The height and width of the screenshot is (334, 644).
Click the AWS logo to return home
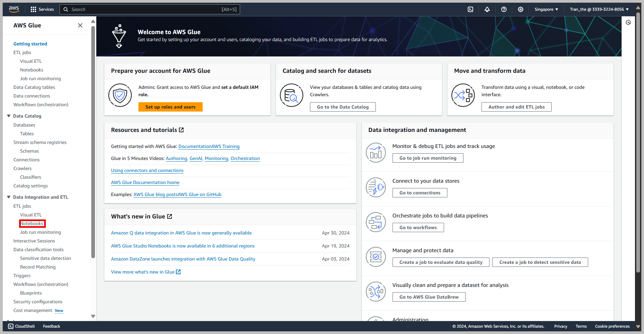click(x=14, y=9)
